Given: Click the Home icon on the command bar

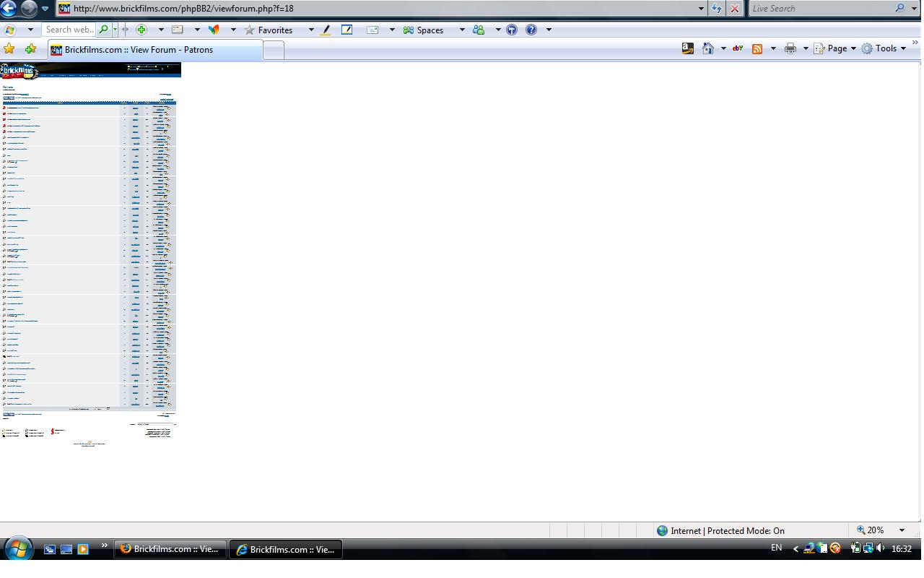Looking at the screenshot, I should pos(708,48).
